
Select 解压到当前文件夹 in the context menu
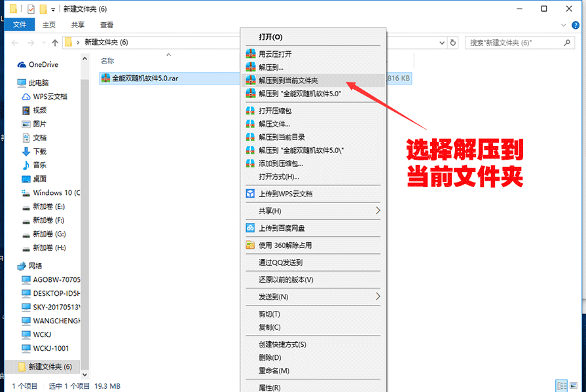(x=288, y=80)
